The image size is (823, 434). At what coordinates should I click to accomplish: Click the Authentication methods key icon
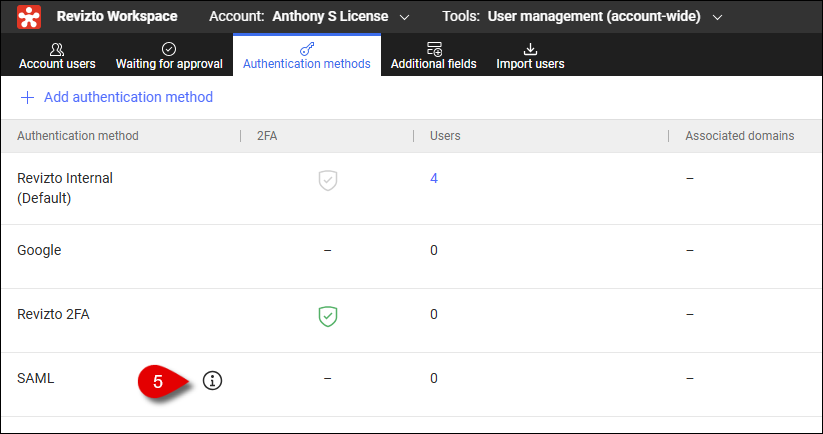point(307,49)
